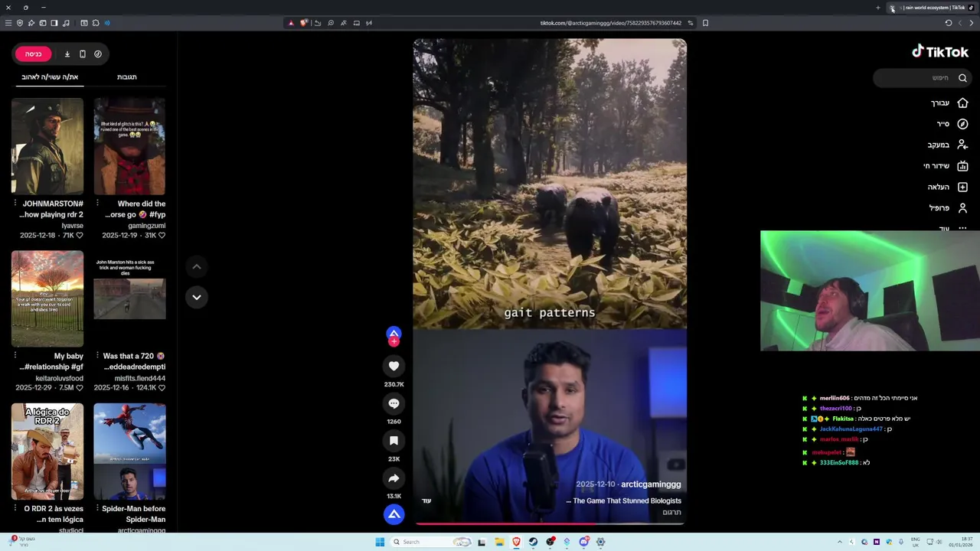Click the Brave shields lion icon

click(304, 23)
